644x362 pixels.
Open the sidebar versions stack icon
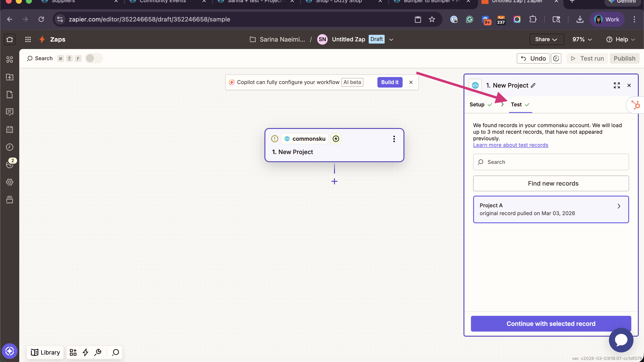[x=9, y=199]
